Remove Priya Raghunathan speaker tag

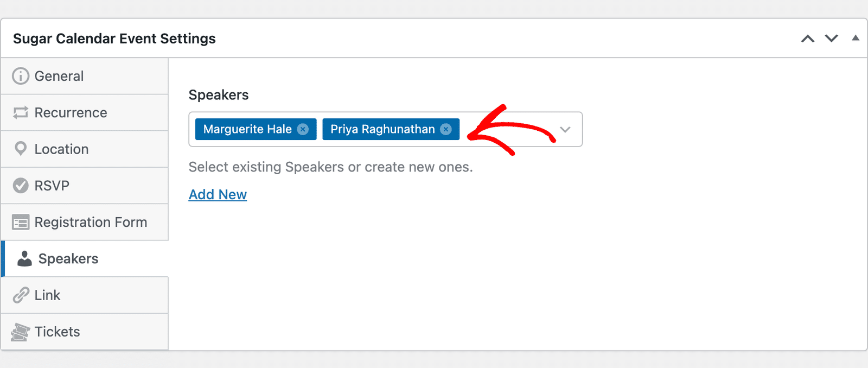pos(446,129)
